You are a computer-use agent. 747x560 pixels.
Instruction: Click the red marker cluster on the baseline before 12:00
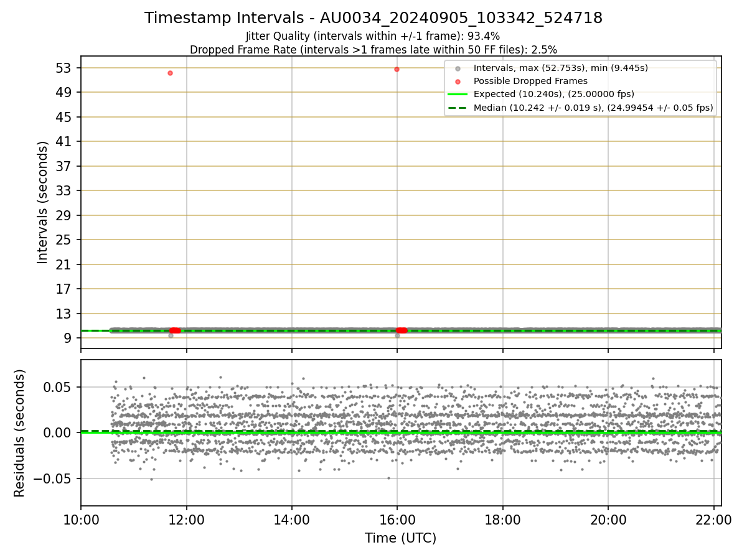175,330
